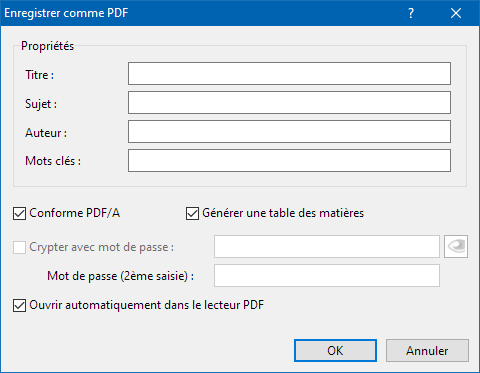
Task: Click the encryption password field
Action: 327,247
